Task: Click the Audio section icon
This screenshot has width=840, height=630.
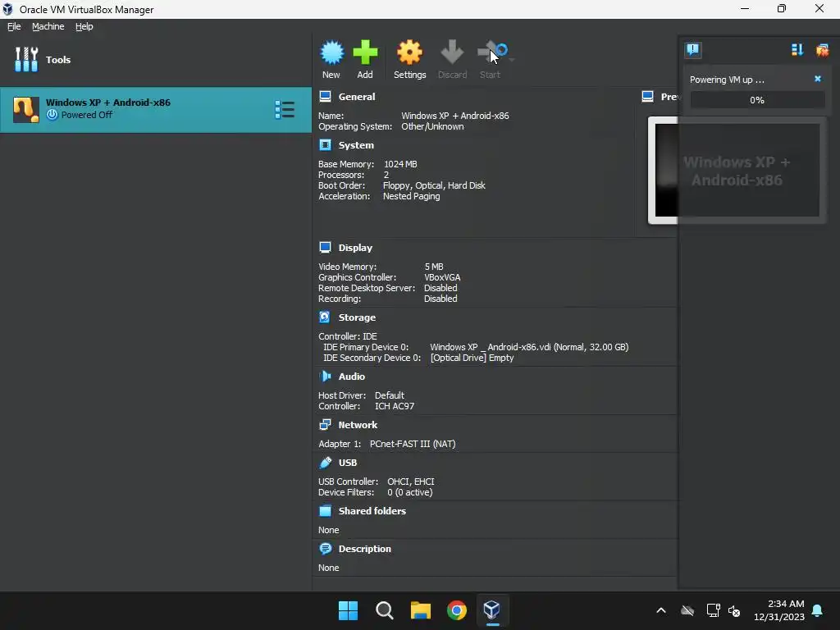Action: [x=325, y=376]
